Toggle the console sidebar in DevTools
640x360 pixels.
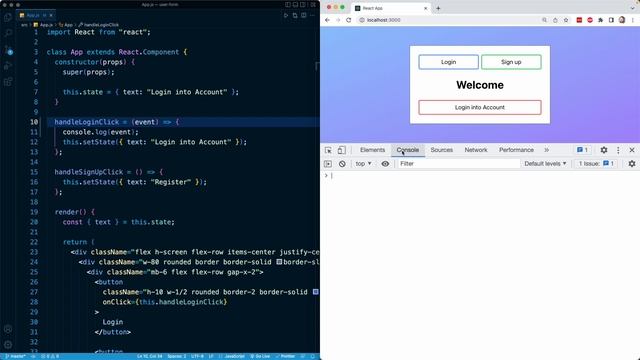point(328,164)
